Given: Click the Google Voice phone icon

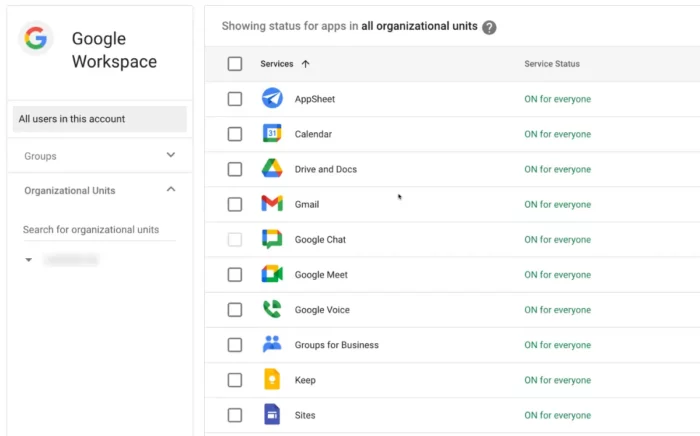Looking at the screenshot, I should [272, 309].
